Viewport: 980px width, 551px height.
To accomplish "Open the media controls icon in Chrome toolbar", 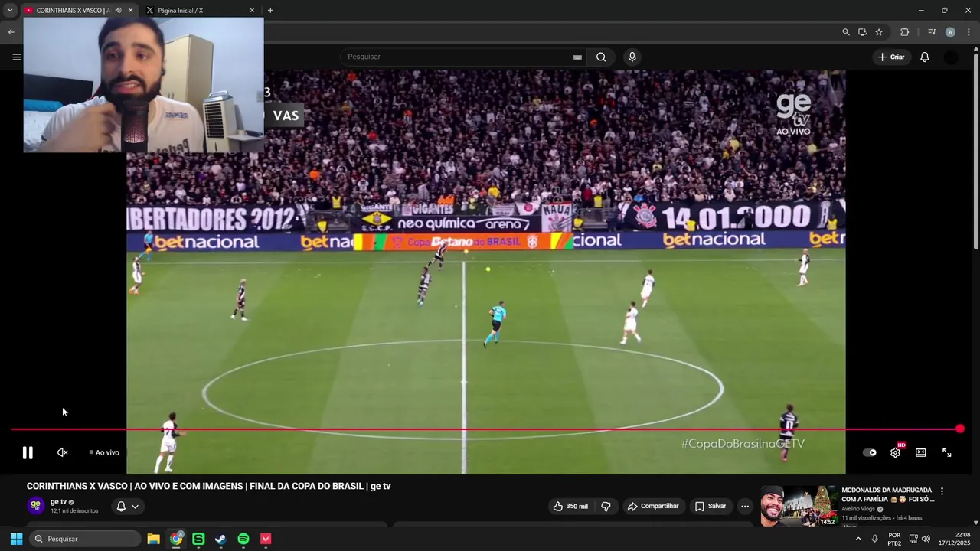I will 932,32.
